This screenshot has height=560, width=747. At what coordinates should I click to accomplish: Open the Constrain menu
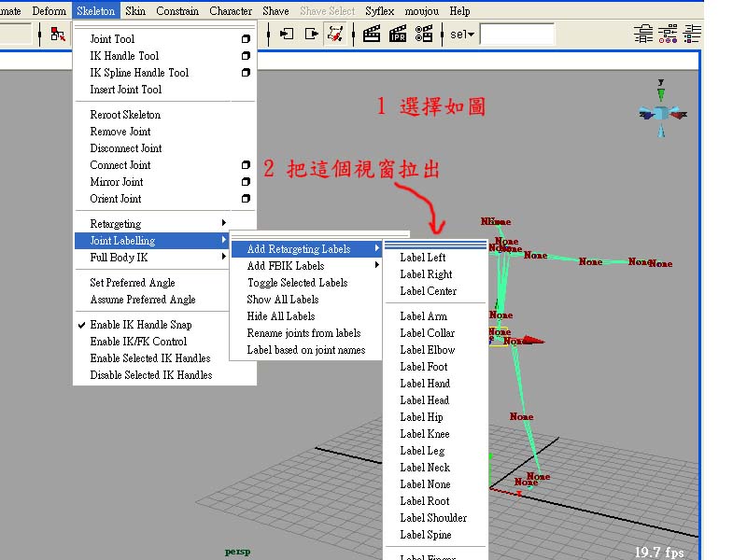coord(177,10)
